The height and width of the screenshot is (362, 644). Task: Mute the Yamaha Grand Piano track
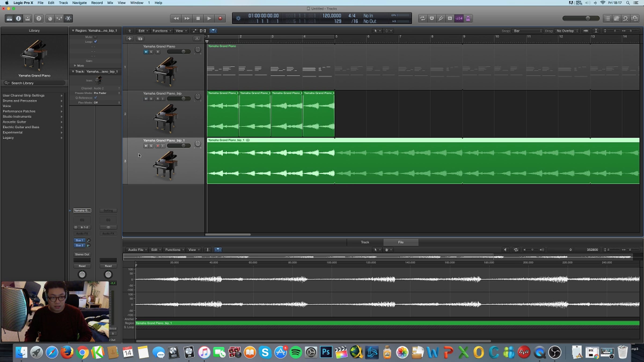(x=146, y=52)
